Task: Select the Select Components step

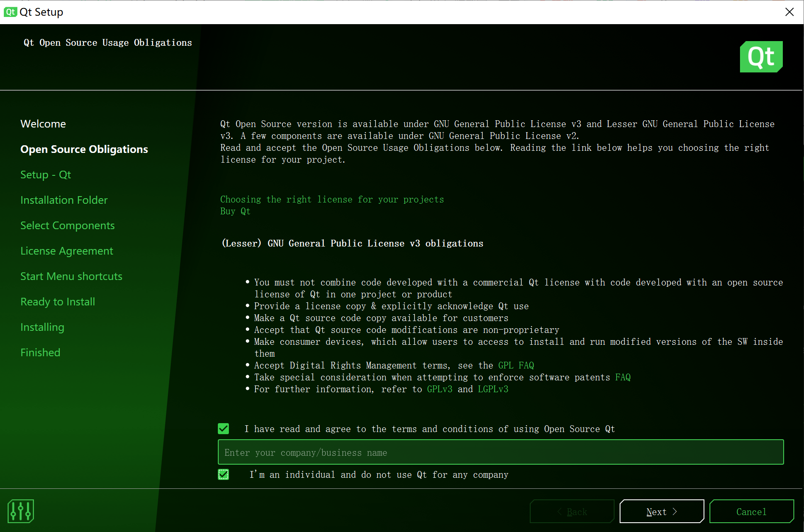Action: [67, 225]
